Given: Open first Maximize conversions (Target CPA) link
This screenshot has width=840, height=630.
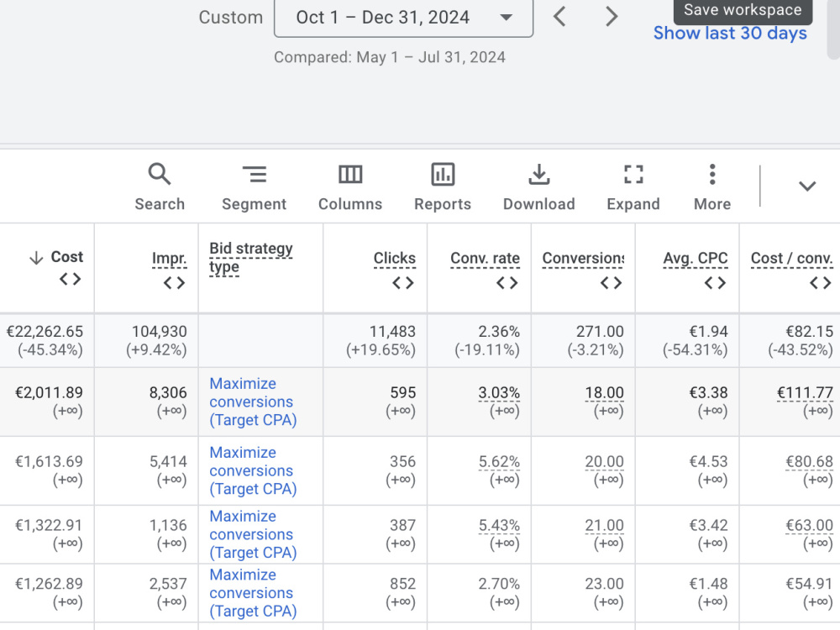Looking at the screenshot, I should pos(253,402).
